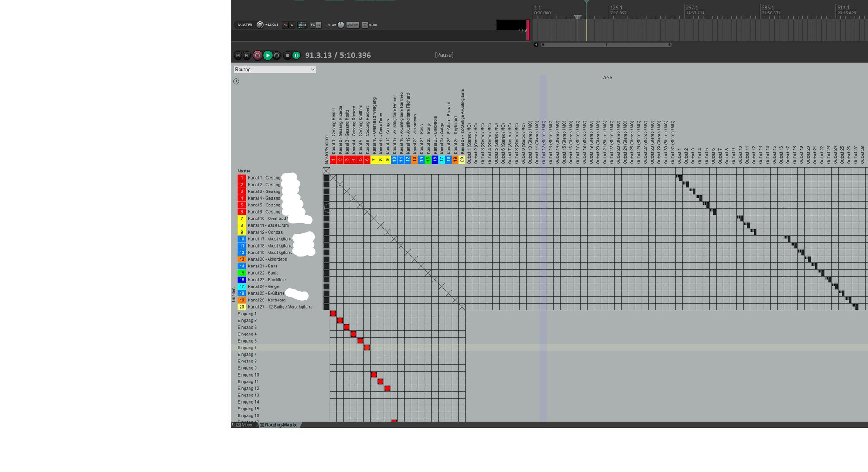Click the Master source row label
The width and height of the screenshot is (868, 472).
click(x=244, y=171)
